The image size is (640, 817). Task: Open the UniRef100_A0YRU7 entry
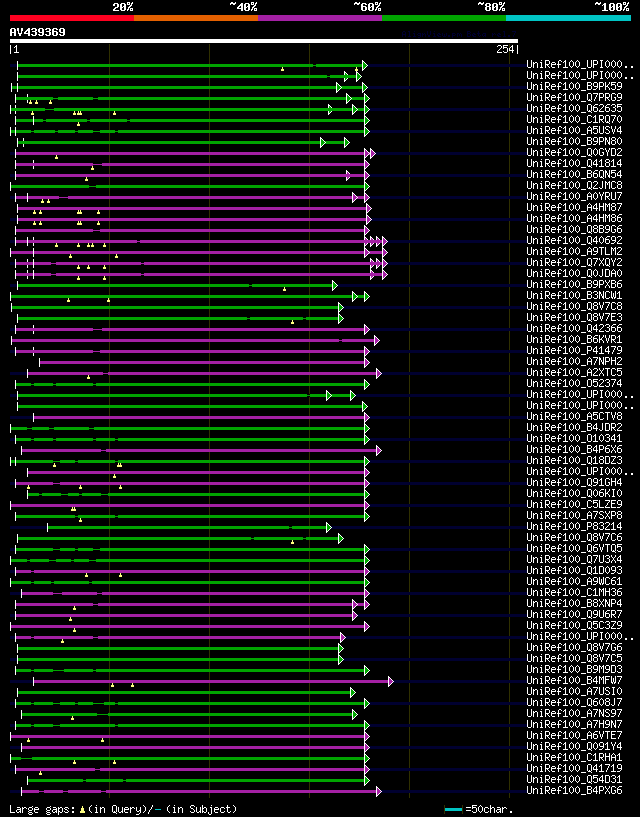574,196
